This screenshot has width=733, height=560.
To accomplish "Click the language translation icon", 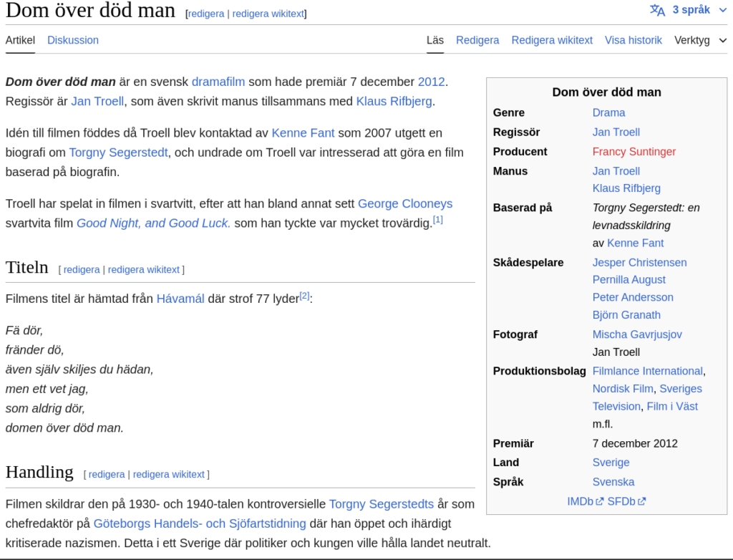I will click(657, 10).
